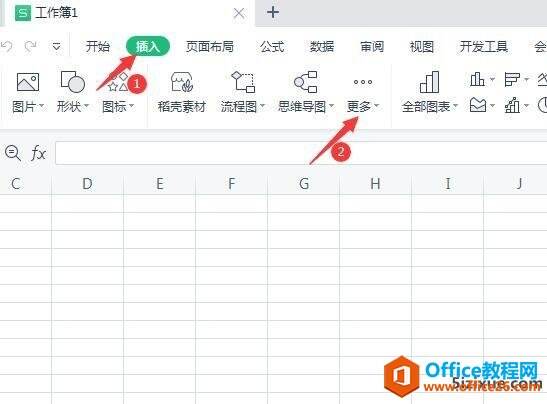
Task: Expand the quick access toolbar dropdown
Action: [x=57, y=46]
